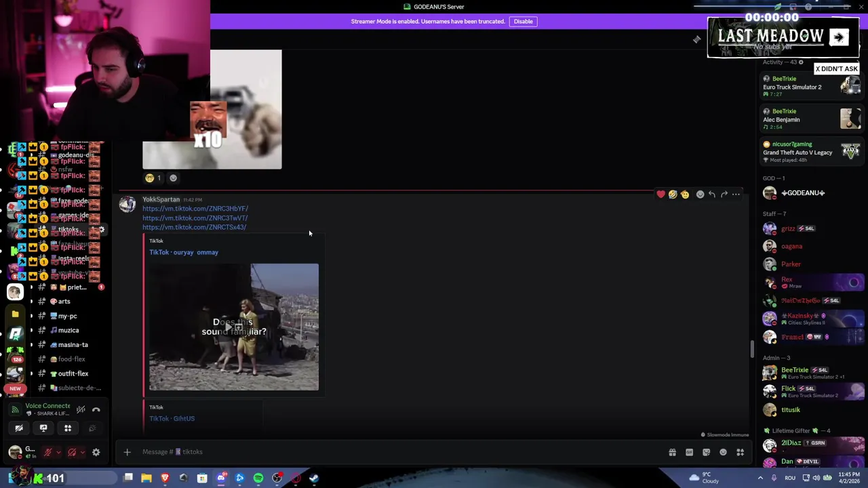
Task: Open File Explorer from taskbar
Action: click(146, 479)
